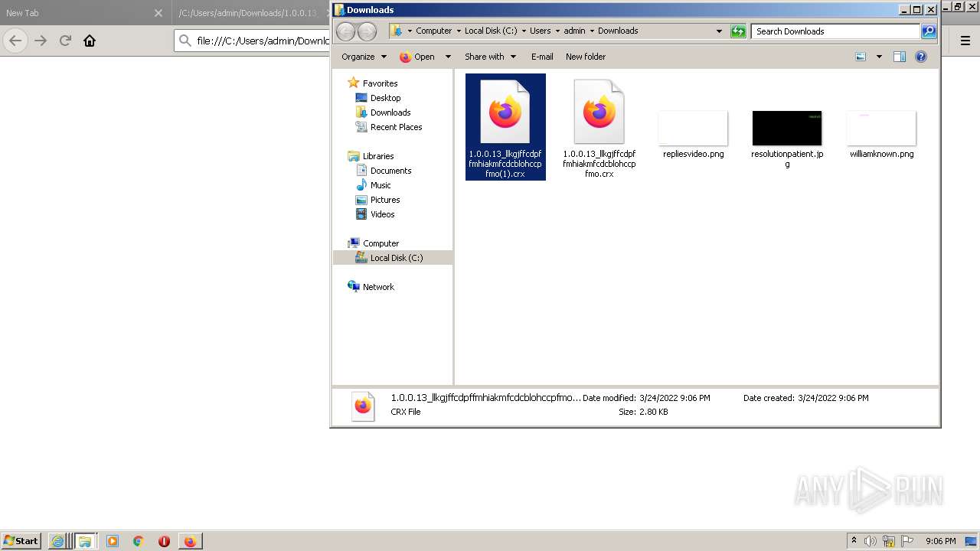Switch to Firefox taskbar button
The width and height of the screenshot is (980, 551).
tap(190, 541)
